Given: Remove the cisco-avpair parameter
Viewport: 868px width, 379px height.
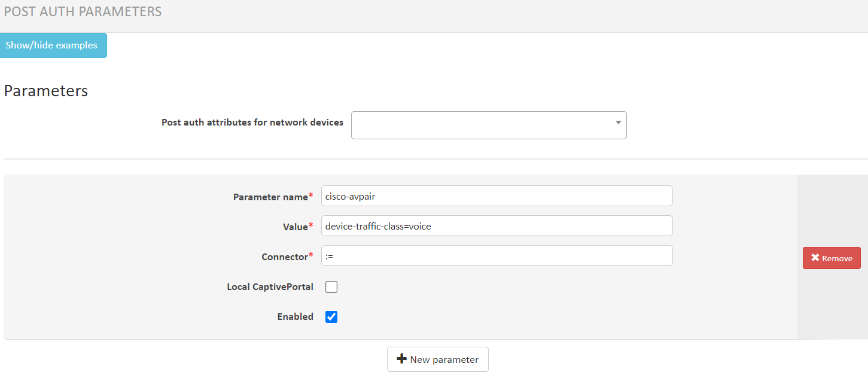Looking at the screenshot, I should (x=832, y=258).
